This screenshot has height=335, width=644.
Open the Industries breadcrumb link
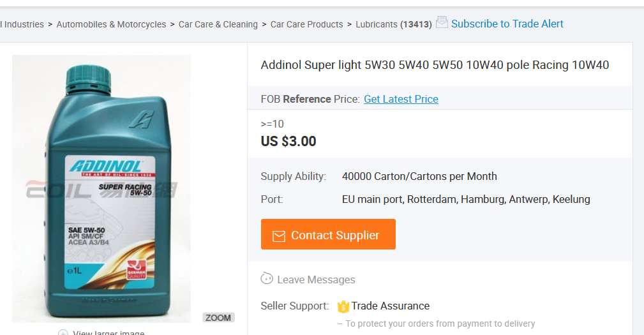23,24
